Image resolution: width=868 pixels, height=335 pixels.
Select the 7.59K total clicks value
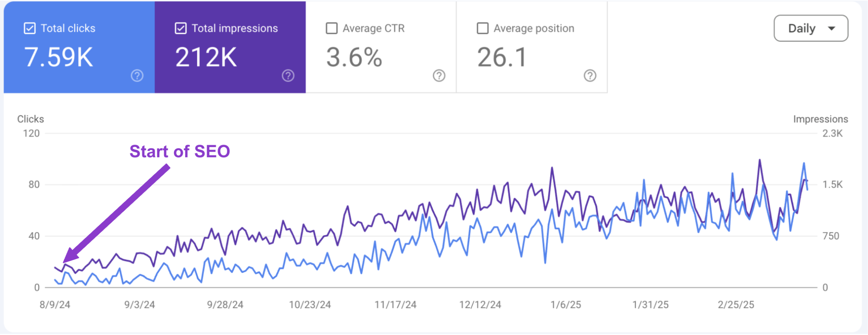click(x=58, y=57)
